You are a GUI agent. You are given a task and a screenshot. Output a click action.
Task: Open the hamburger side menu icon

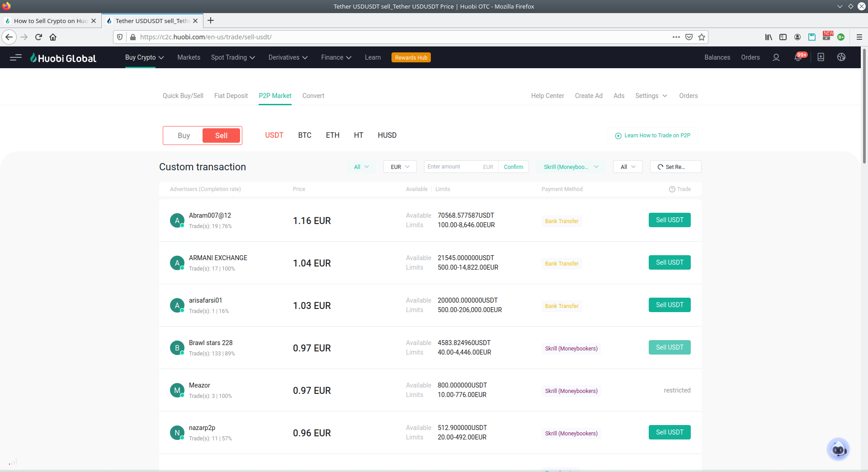point(16,57)
